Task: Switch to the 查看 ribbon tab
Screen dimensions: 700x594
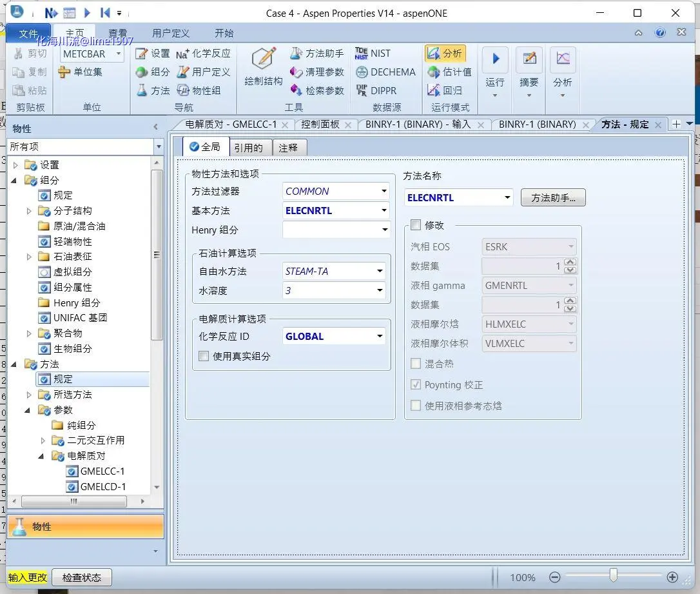Action: (117, 33)
